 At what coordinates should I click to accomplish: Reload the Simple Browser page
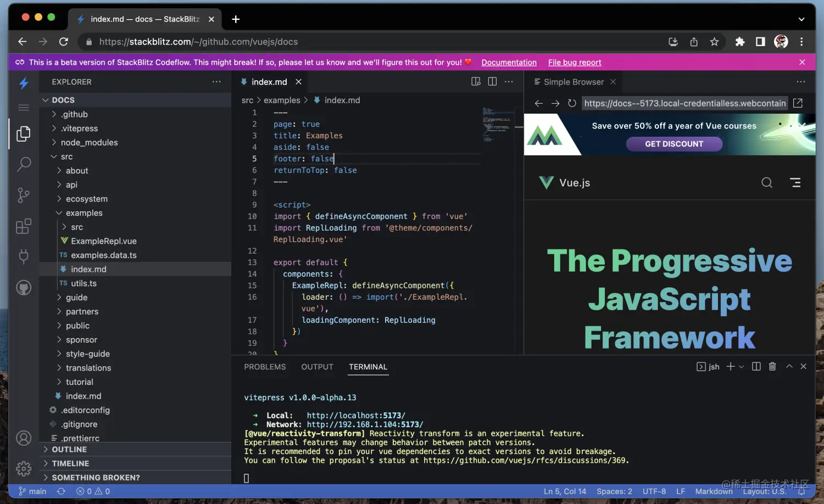[572, 103]
